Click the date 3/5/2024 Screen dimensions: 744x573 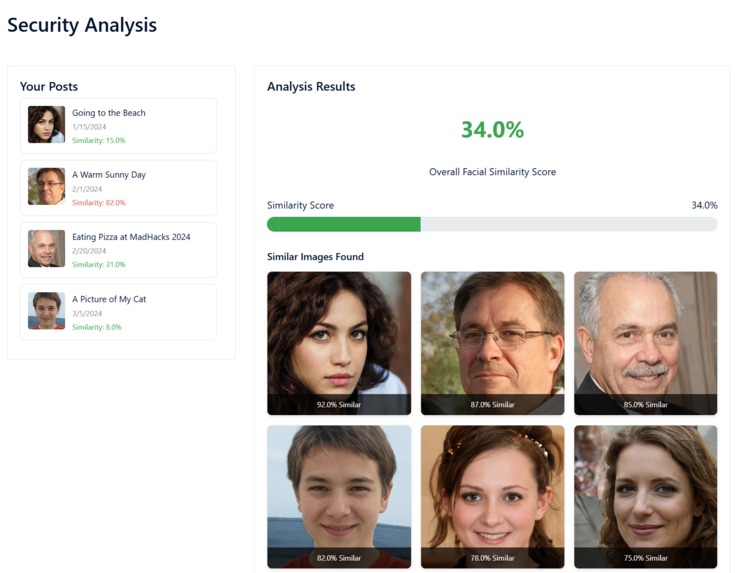[x=87, y=314]
